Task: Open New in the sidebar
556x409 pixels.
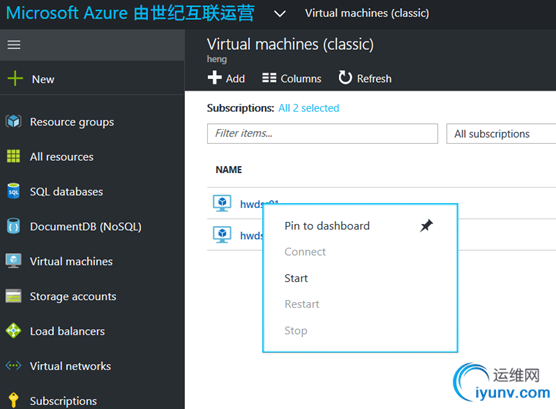Action: (43, 79)
